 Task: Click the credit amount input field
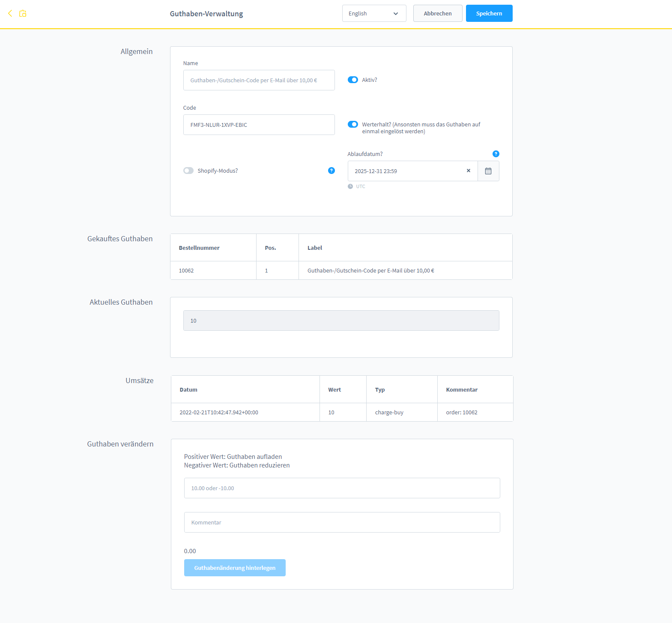pyautogui.click(x=342, y=488)
